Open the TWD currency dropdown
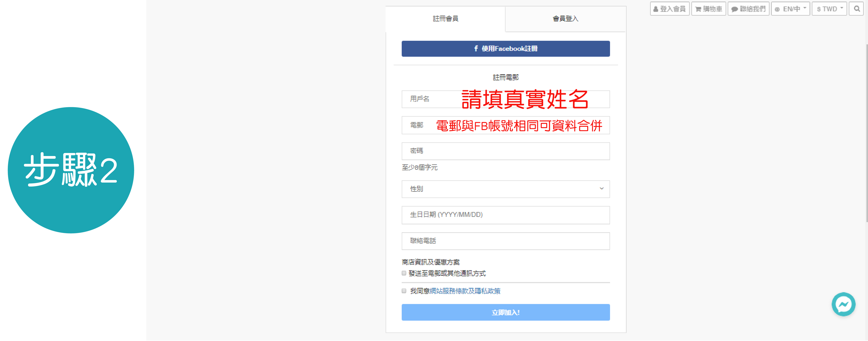This screenshot has height=341, width=868. point(829,9)
